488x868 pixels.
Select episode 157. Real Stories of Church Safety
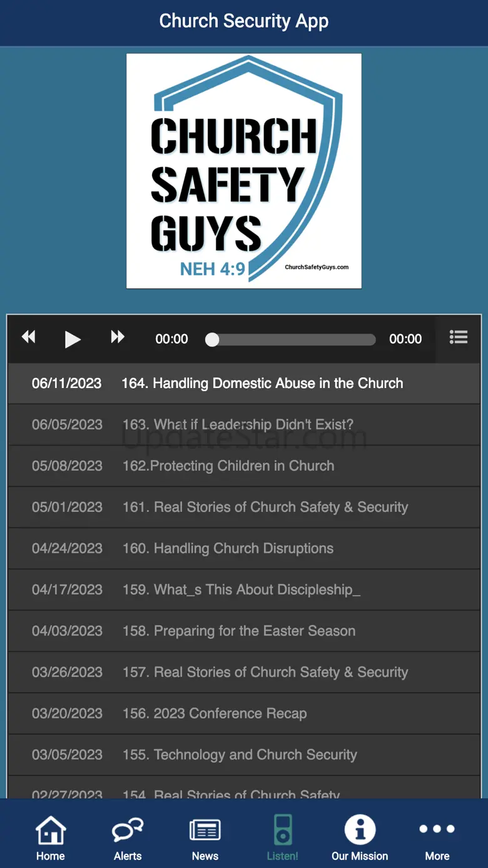pos(244,672)
